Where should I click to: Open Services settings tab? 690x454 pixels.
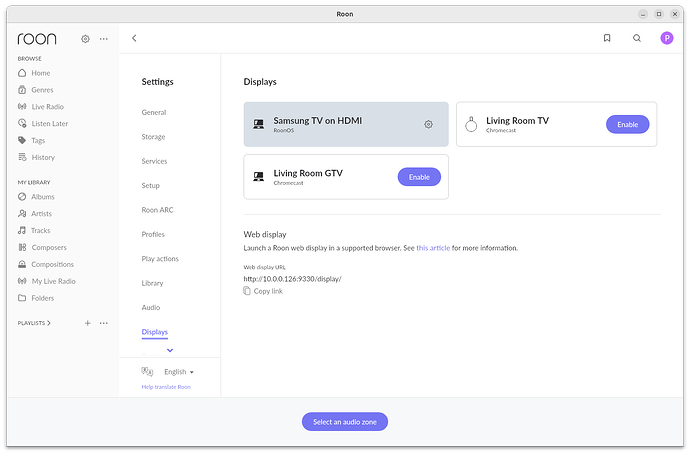click(x=154, y=161)
